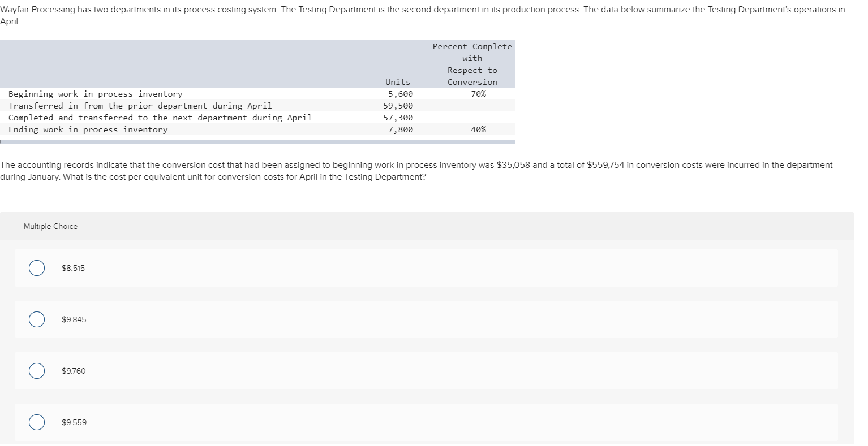
Task: Click the Multiple Choice section header
Action: [x=50, y=226]
